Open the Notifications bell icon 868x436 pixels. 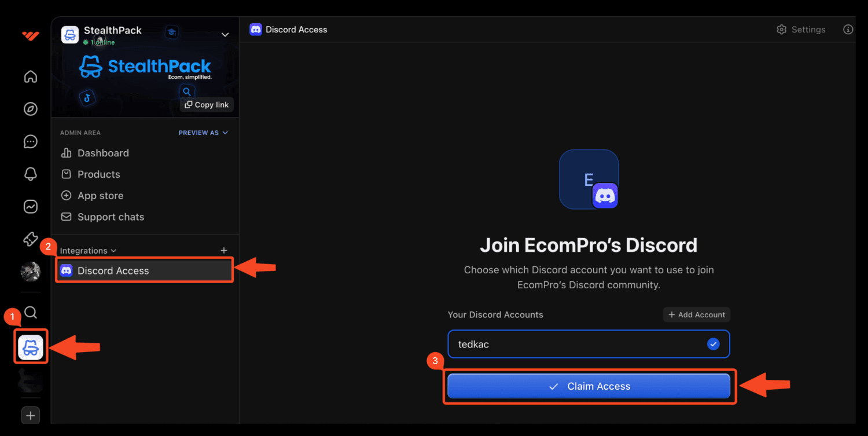[x=31, y=174]
